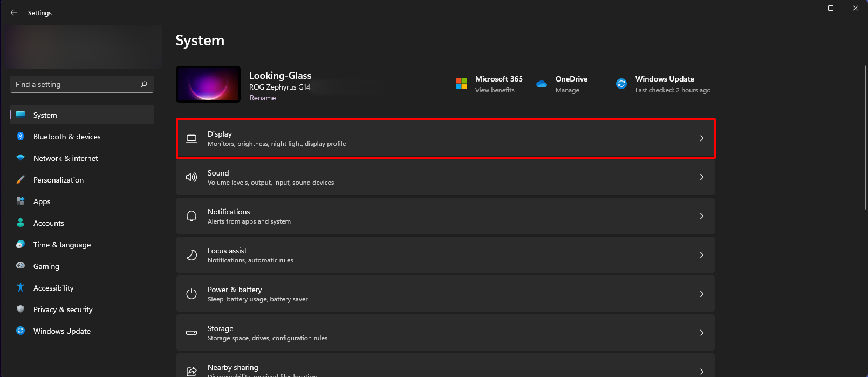
Task: Click the Time & language globe icon
Action: point(20,244)
